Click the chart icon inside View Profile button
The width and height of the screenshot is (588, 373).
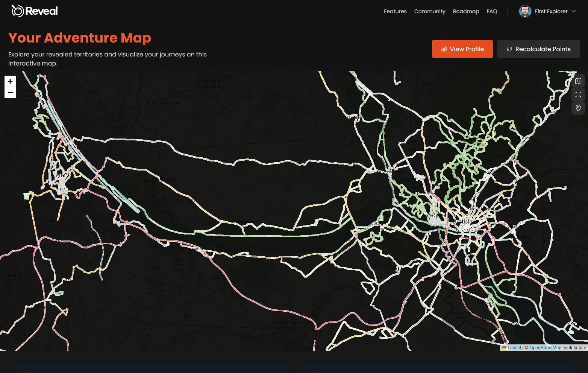(444, 49)
